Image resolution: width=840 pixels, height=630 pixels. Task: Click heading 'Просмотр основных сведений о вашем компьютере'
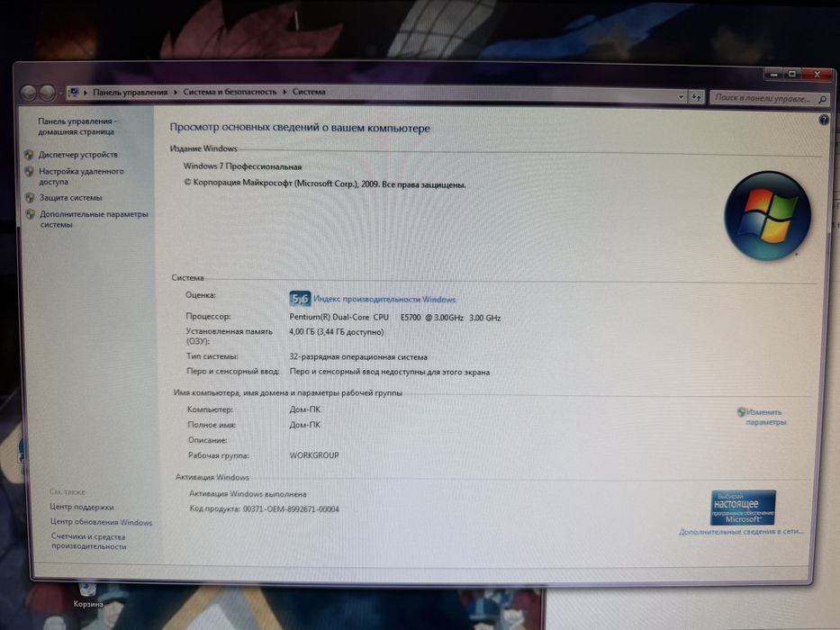pyautogui.click(x=300, y=128)
